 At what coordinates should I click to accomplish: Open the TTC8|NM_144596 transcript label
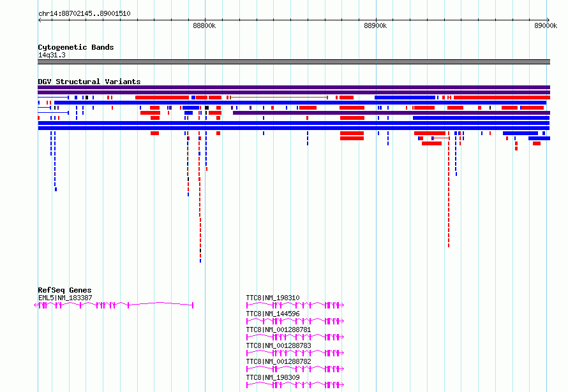[x=273, y=314]
